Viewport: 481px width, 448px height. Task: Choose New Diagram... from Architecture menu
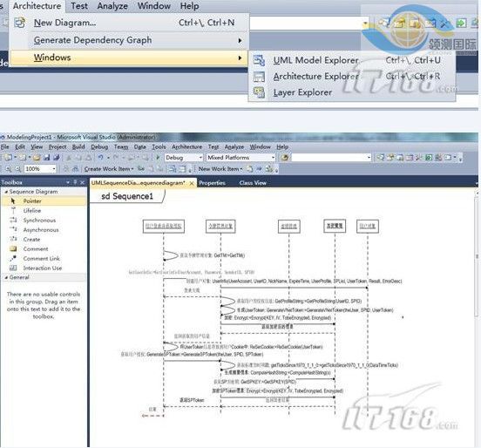click(128, 23)
